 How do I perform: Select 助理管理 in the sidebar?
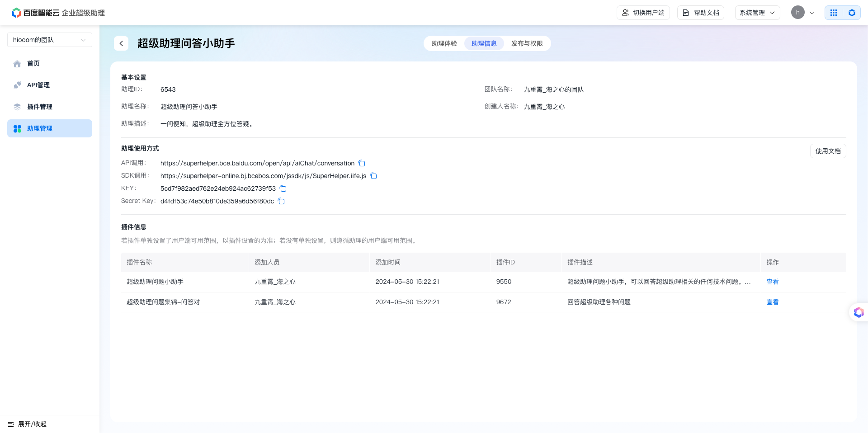[x=50, y=128]
